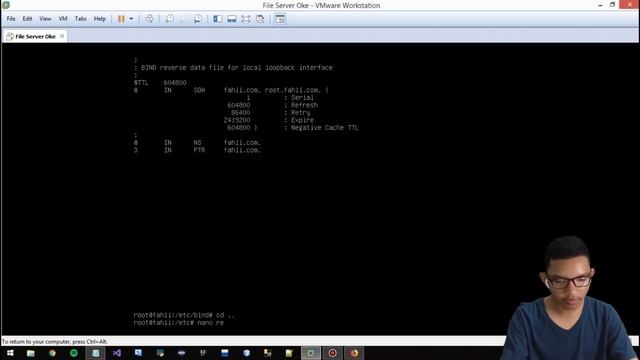Click the green circle app left of the red record icon
Viewport: 640px width, 360px height.
pos(311,353)
